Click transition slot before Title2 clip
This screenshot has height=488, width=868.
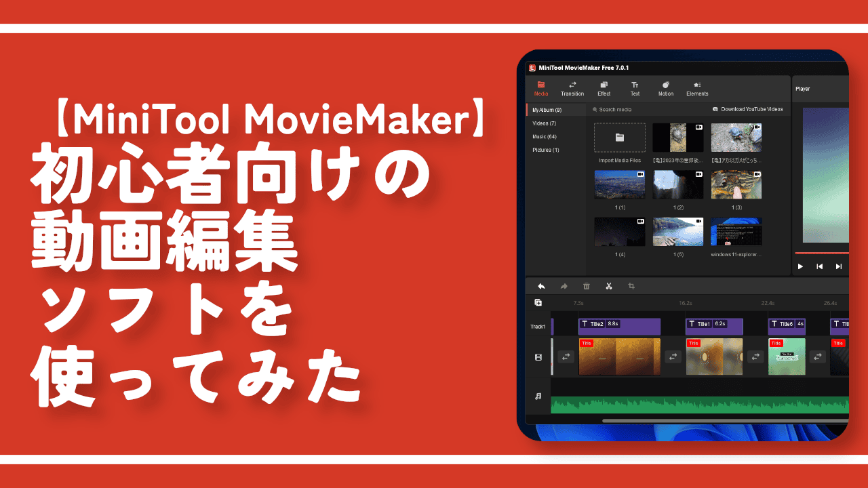[565, 357]
